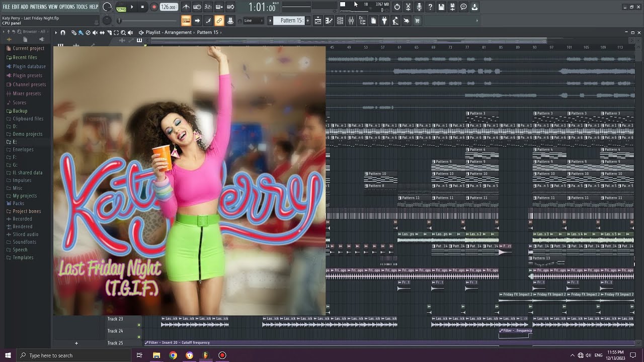Open the Line snap dropdown
Image resolution: width=644 pixels, height=362 pixels.
tap(254, 21)
